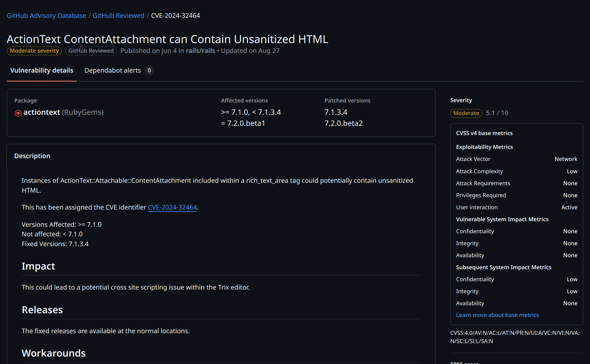590x364 pixels.
Task: Click the Releases heading
Action: (x=42, y=310)
